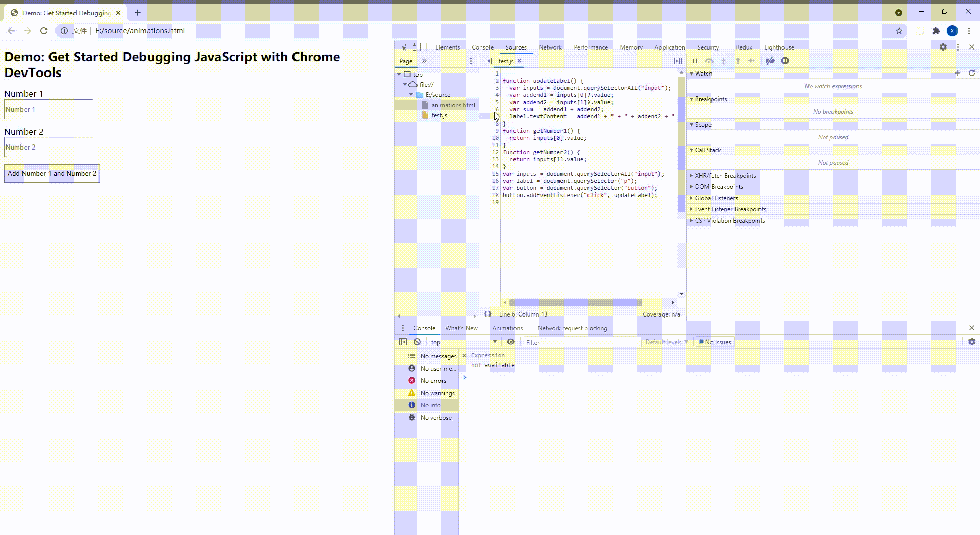The width and height of the screenshot is (980, 535).
Task: Click Add Number 1 and Number 2 button
Action: point(52,174)
